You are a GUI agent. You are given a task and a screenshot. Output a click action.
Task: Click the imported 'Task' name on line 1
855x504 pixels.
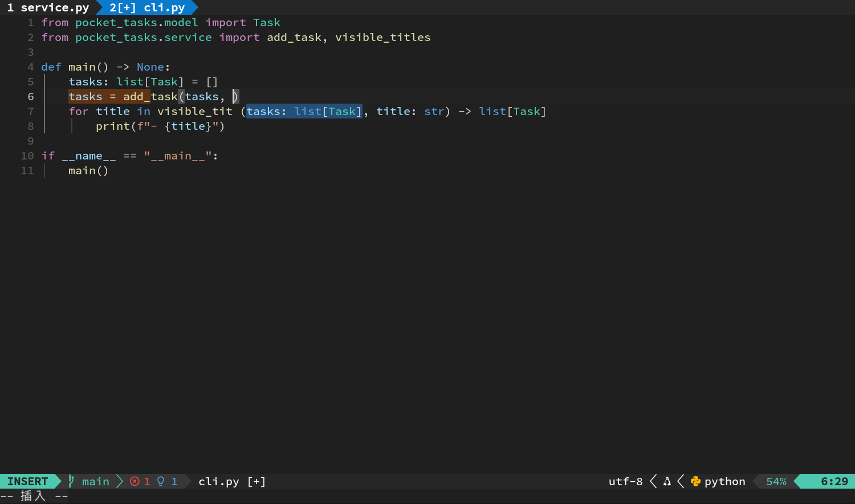pyautogui.click(x=267, y=23)
